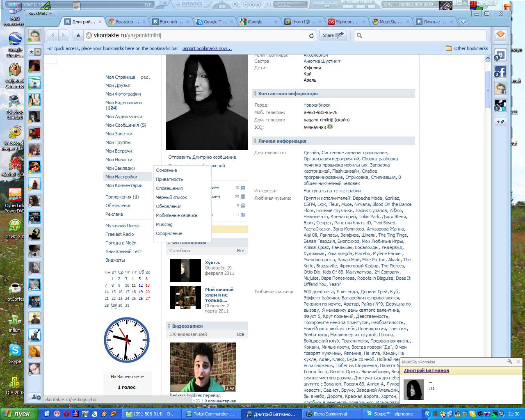Screen dimensions: 525x420
Task: Open the RockMelt menu dropdown
Action: [x=40, y=13]
